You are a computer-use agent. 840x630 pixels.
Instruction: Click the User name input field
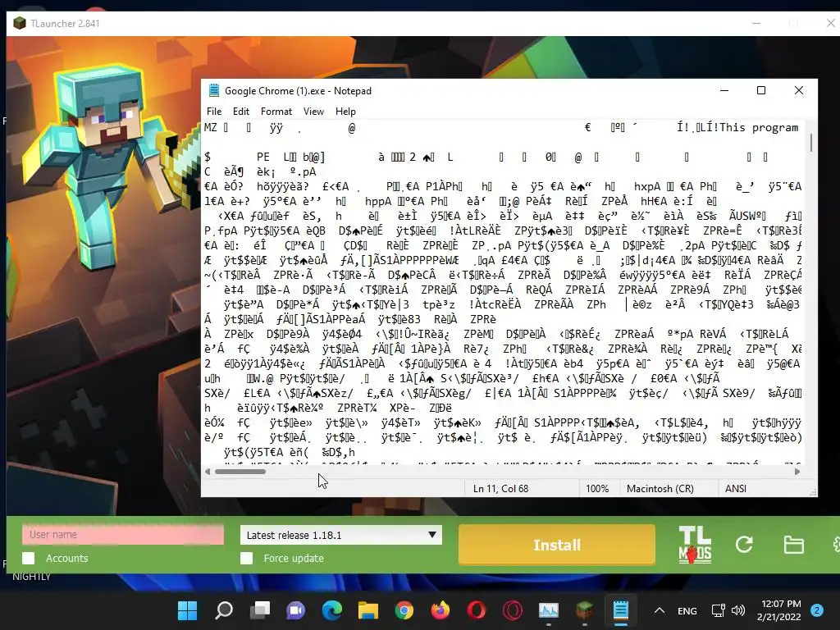pyautogui.click(x=123, y=535)
